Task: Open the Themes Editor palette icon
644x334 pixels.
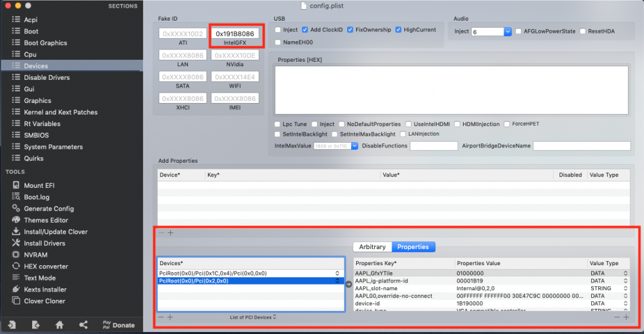Action: click(x=16, y=219)
